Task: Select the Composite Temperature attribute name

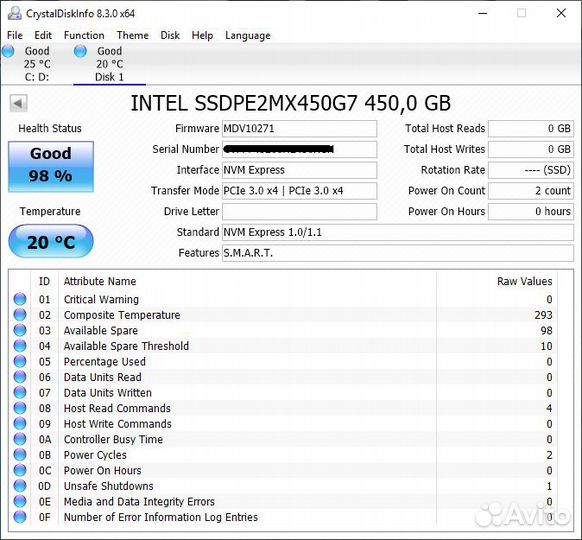Action: [122, 315]
